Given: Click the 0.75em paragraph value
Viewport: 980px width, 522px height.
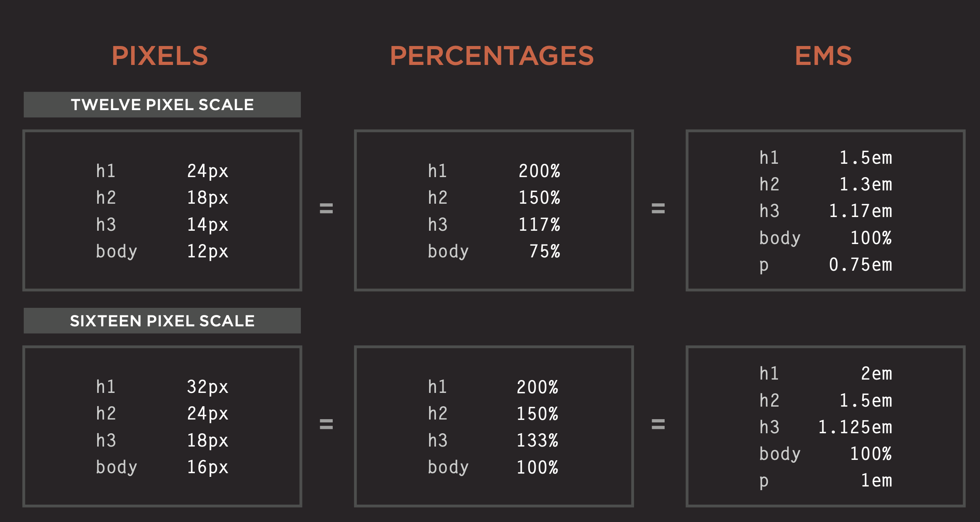Looking at the screenshot, I should click(x=860, y=265).
